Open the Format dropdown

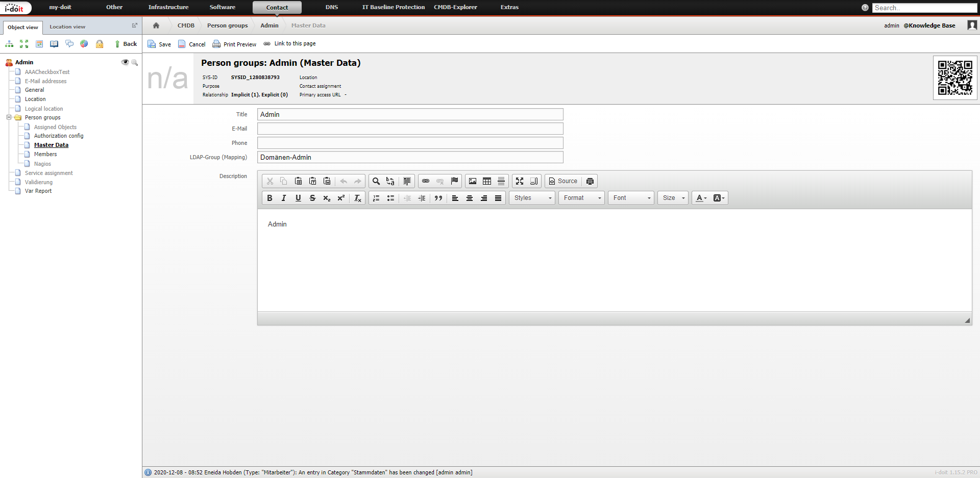point(581,198)
